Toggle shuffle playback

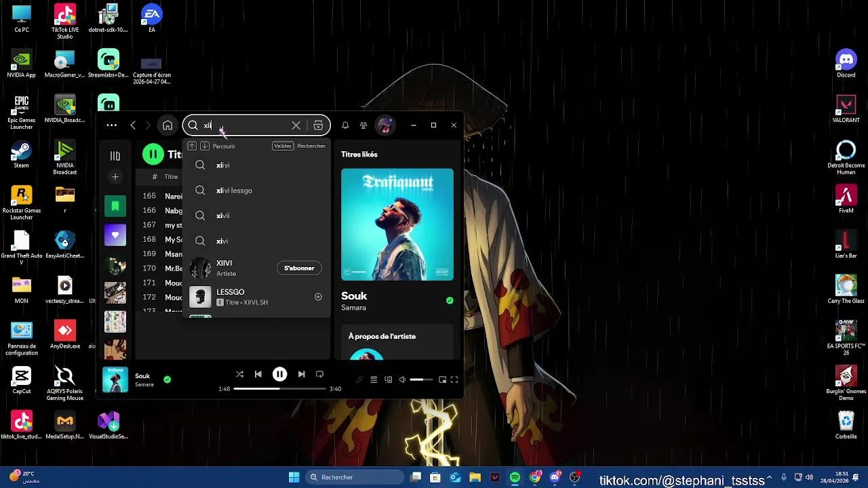tap(239, 374)
